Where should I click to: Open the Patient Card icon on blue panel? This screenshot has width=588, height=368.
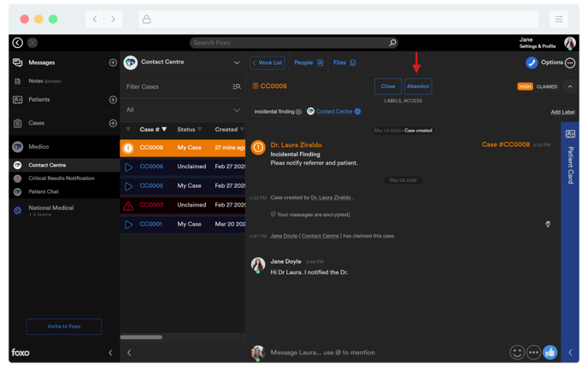(x=570, y=134)
